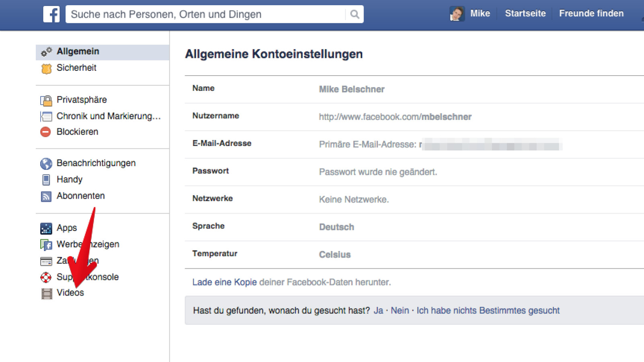Screen dimensions: 644x362
Task: Click the Handy mobile phone icon
Action: tap(46, 179)
